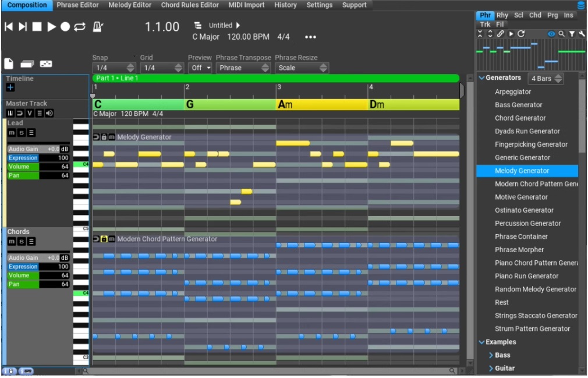Click the link icon in phrase browser
588x378 pixels.
tap(500, 34)
